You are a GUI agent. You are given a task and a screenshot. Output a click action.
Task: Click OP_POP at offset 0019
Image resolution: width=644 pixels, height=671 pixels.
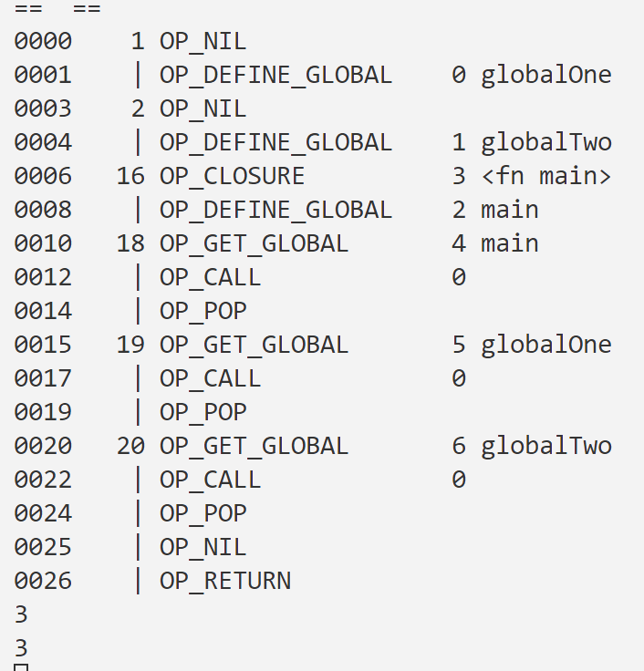point(203,412)
